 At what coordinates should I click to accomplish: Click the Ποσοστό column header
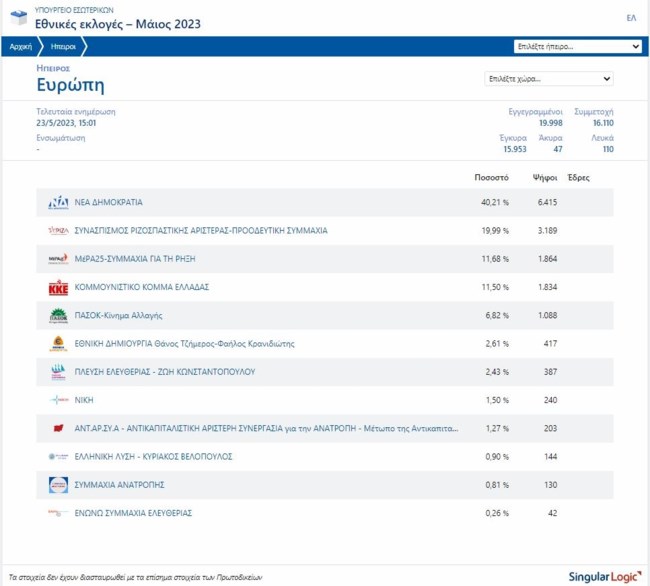click(x=491, y=177)
